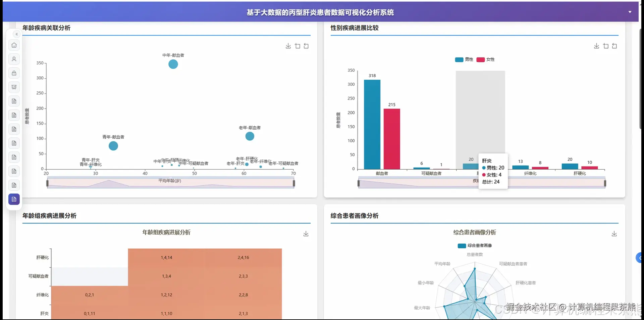Open the user profile icon in the sidebar
Image resolution: width=644 pixels, height=320 pixels.
tap(14, 59)
